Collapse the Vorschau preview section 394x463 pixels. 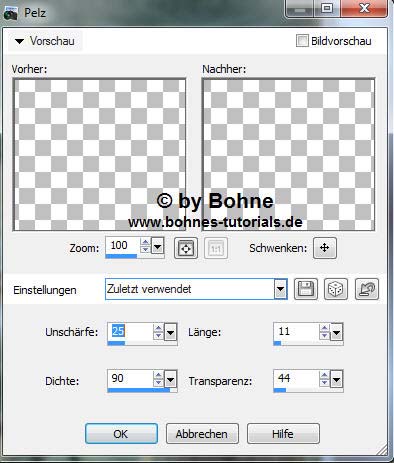tap(20, 41)
